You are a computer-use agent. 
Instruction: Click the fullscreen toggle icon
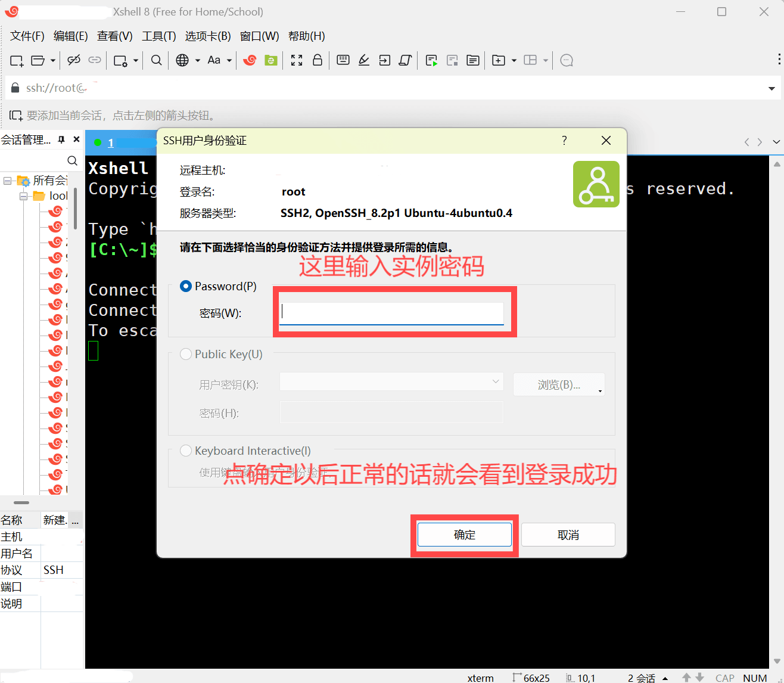297,60
